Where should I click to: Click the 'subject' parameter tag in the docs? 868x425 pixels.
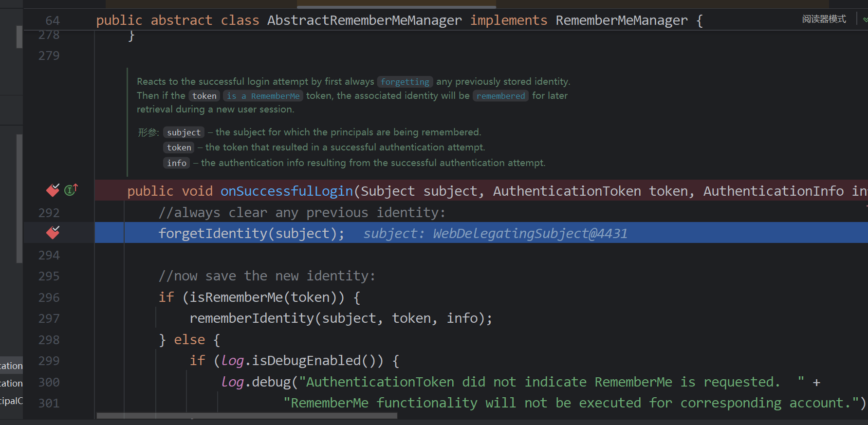[x=184, y=132]
